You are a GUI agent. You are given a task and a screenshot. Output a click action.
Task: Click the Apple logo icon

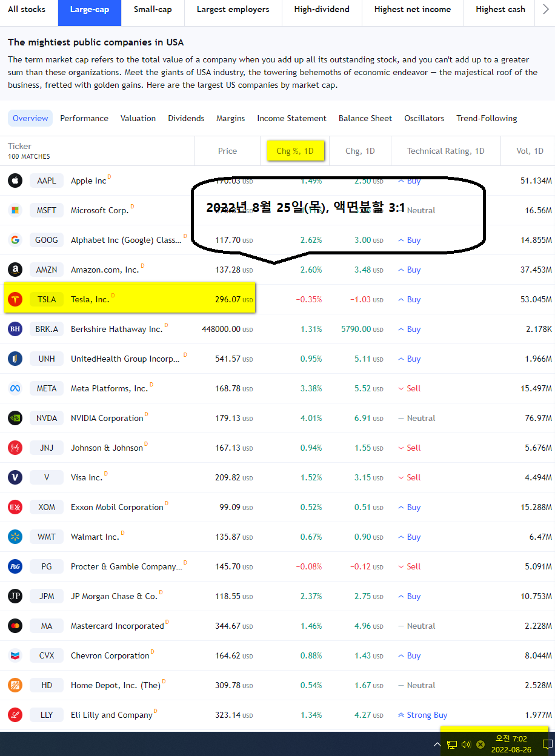tap(15, 181)
